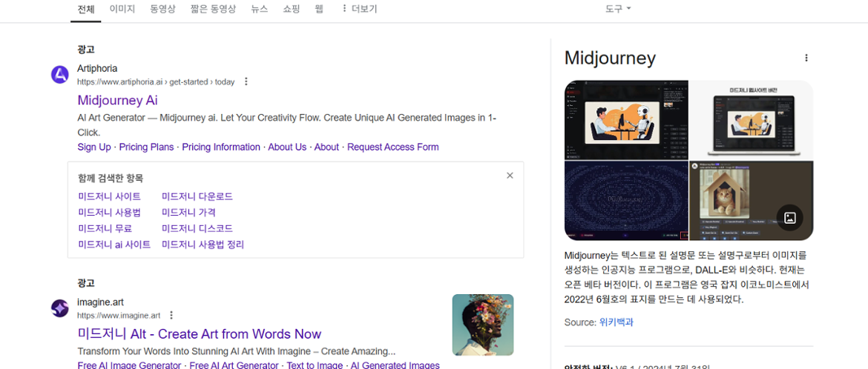Select the 뉴스 tab
This screenshot has width=868, height=369.
click(x=259, y=9)
